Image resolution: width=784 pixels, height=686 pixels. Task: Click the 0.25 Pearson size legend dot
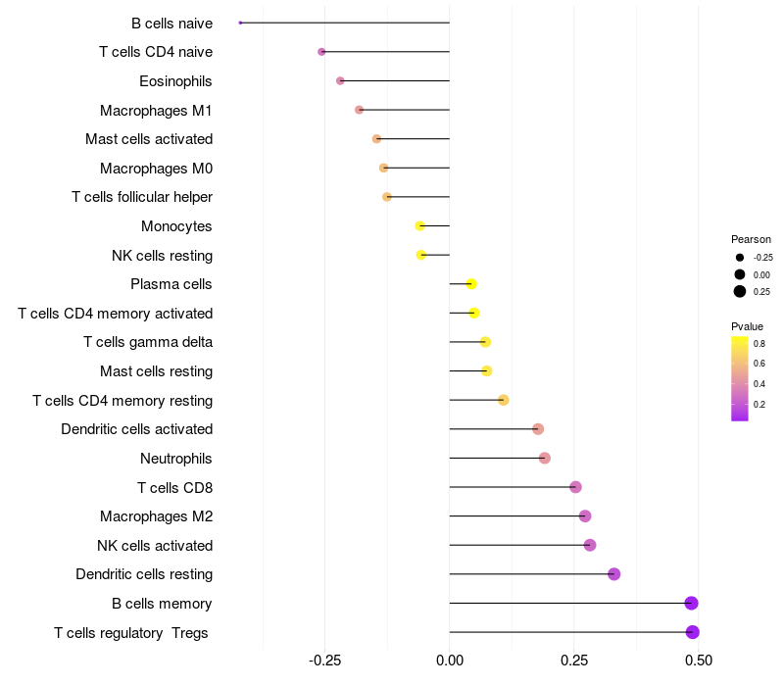(740, 291)
